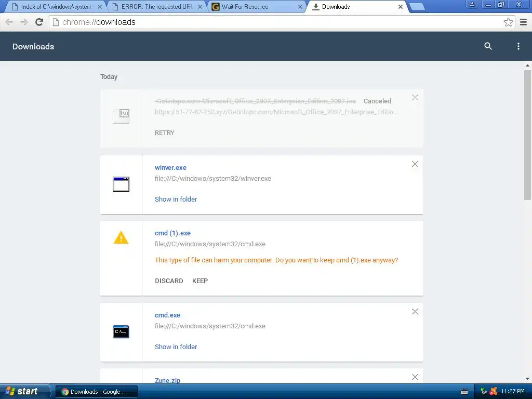This screenshot has height=399, width=532.
Task: Click the iso file icon
Action: 121,116
